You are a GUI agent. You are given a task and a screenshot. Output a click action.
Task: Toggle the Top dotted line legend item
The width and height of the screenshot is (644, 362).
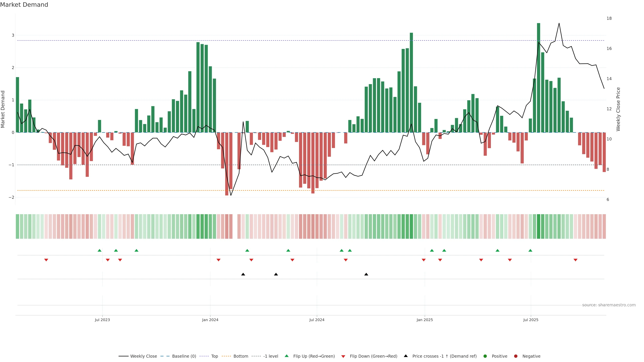[x=214, y=356]
